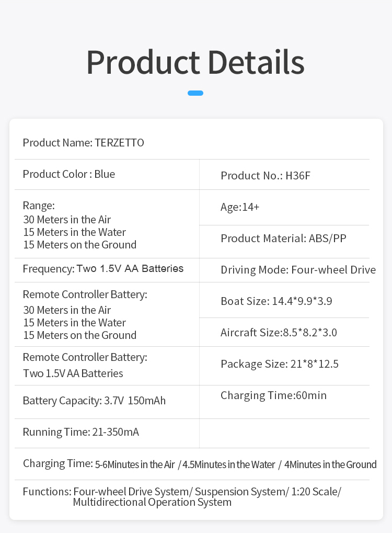Click 15 Meters in the Water under Range
This screenshot has width=392, height=533.
click(x=74, y=232)
